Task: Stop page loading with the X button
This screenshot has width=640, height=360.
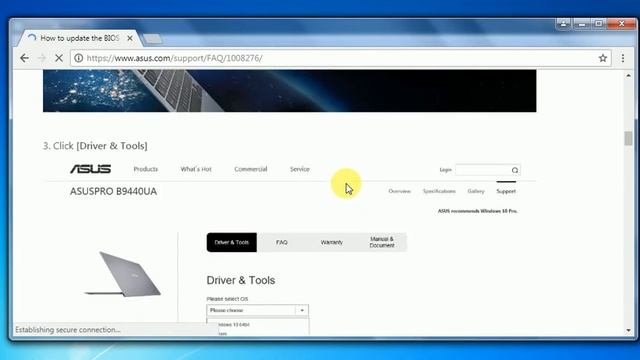Action: point(59,58)
